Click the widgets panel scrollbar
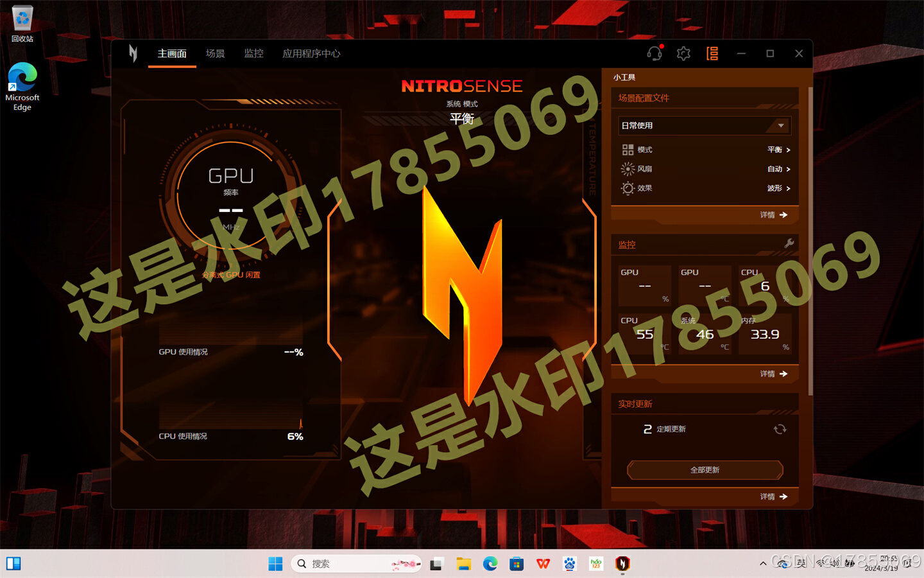Screen dimensions: 924x578 [x=810, y=241]
